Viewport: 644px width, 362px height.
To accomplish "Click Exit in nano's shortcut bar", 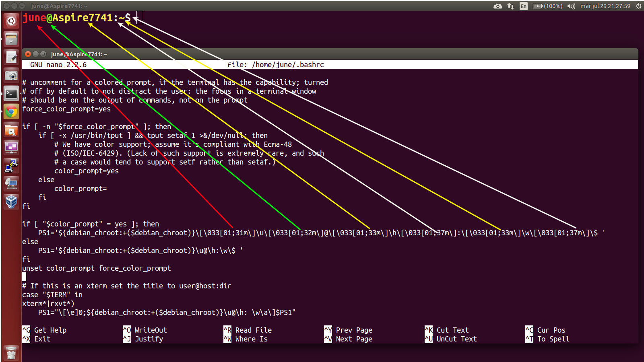I will click(43, 339).
